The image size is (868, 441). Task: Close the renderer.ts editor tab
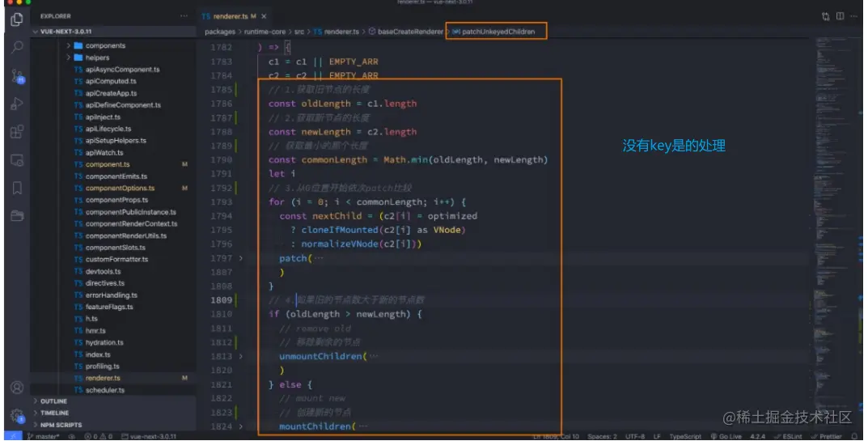click(x=264, y=17)
